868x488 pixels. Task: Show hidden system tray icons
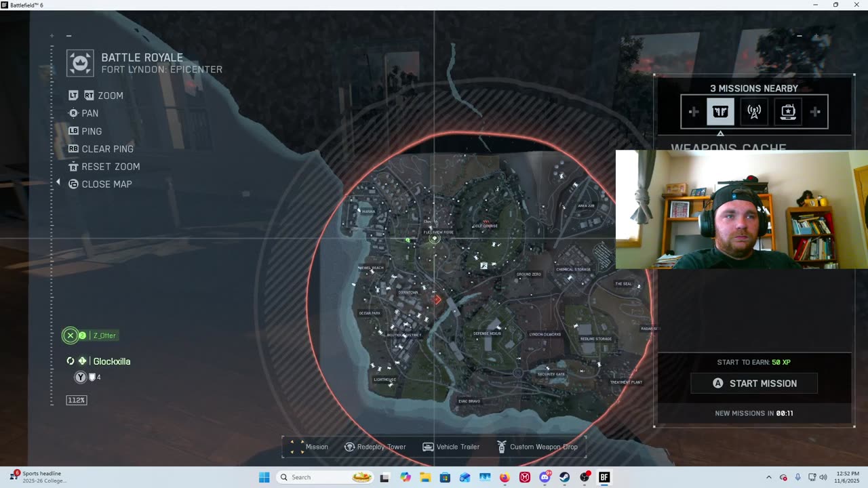tap(768, 477)
